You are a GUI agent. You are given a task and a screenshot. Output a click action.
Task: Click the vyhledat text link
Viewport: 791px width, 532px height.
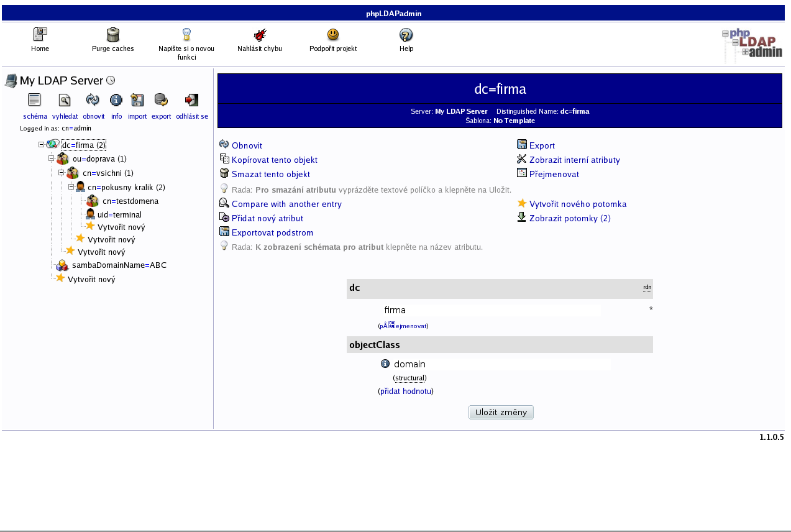[65, 116]
